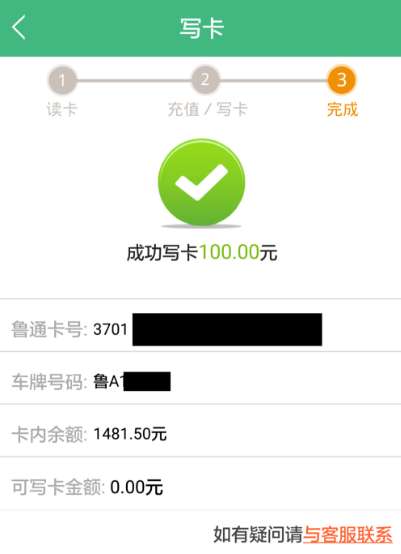Tap the 写卡 page title

pos(201,28)
